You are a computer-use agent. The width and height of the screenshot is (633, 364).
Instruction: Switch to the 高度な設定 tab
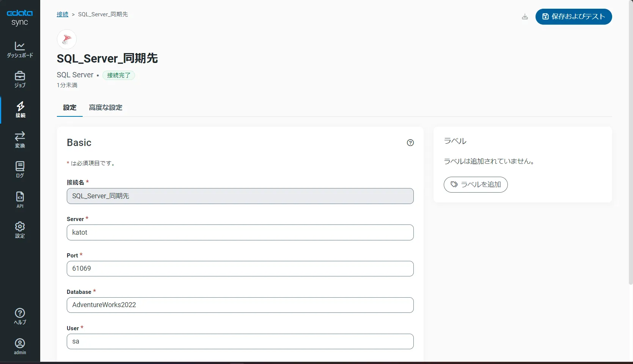105,108
